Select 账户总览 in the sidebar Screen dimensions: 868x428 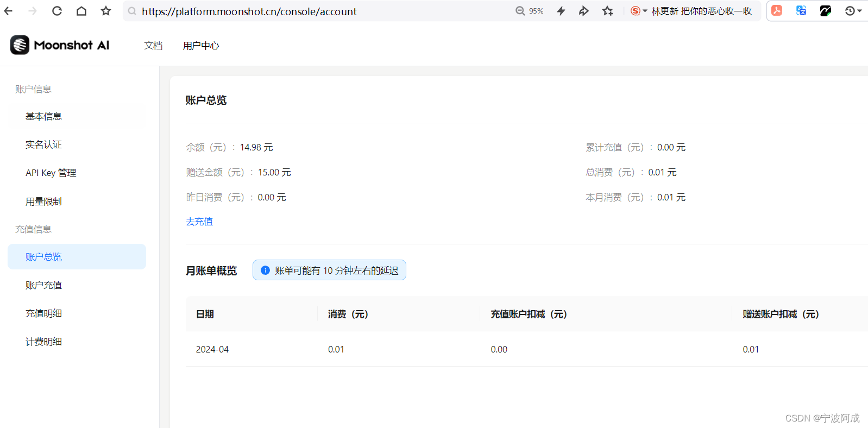pos(77,257)
